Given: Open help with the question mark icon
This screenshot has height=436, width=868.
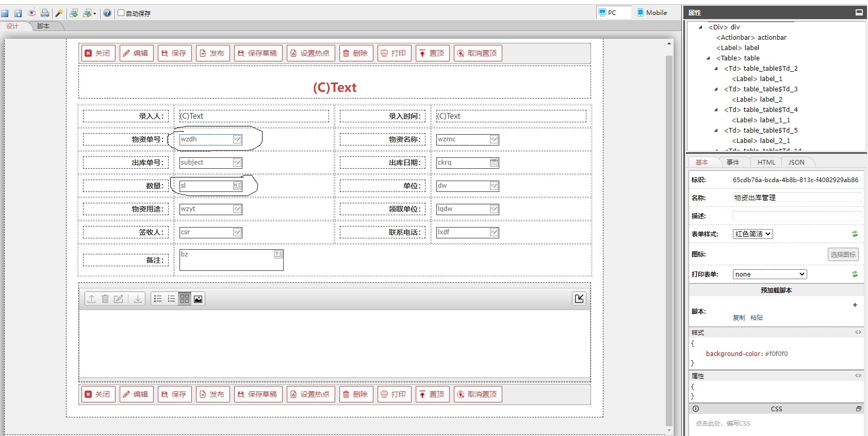Looking at the screenshot, I should pos(107,13).
